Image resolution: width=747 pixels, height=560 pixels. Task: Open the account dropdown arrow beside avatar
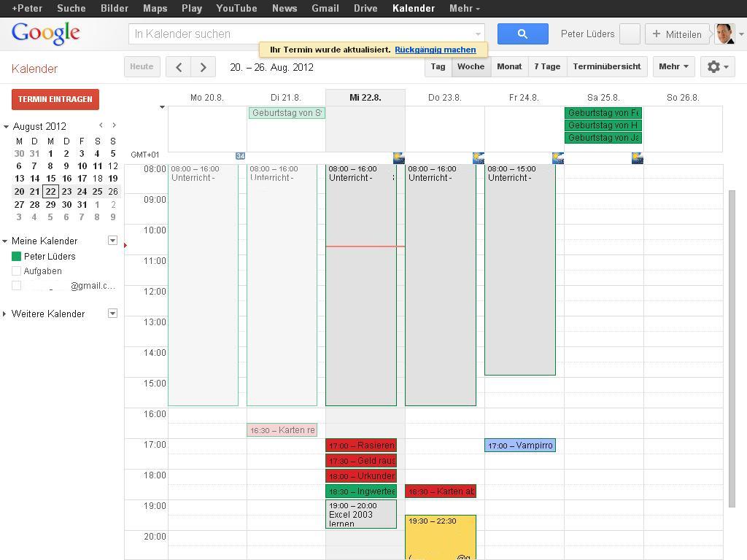pyautogui.click(x=741, y=34)
